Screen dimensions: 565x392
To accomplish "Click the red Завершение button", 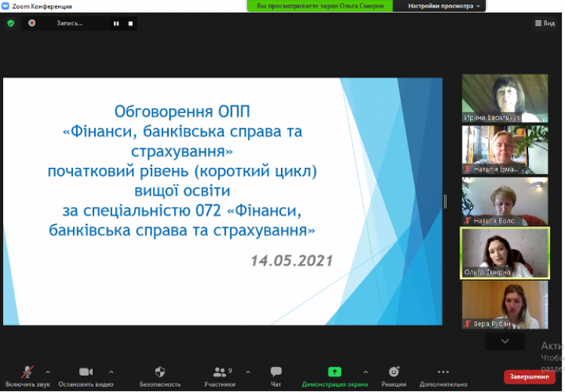I will 529,376.
